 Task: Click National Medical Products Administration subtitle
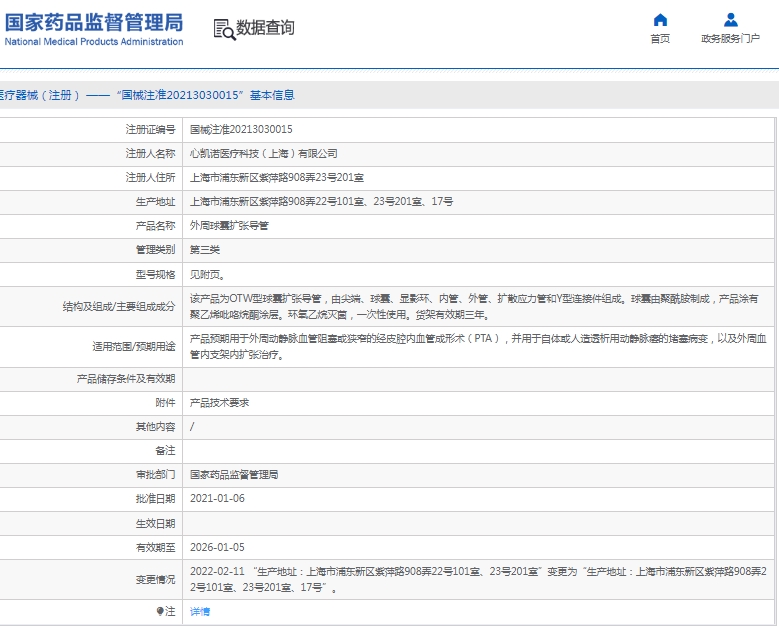coord(94,42)
